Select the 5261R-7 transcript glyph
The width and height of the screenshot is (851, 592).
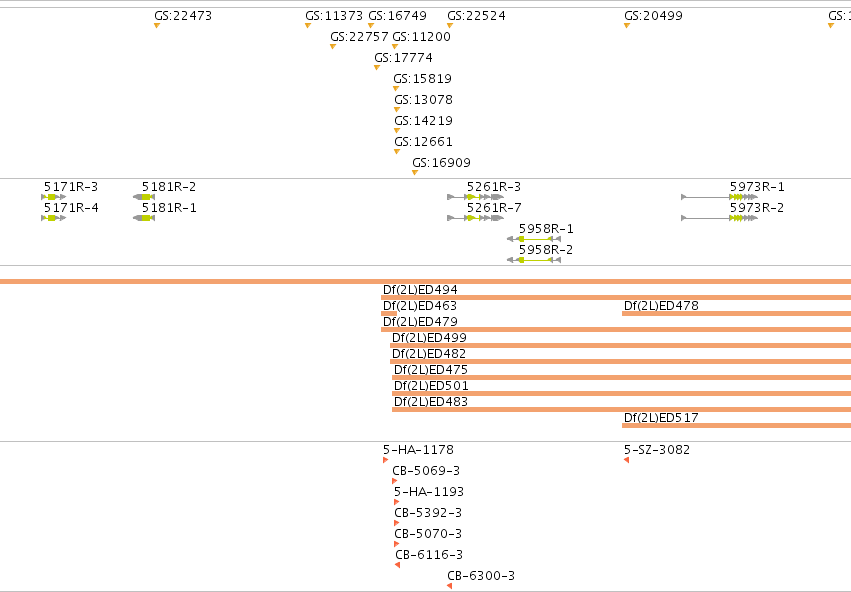pyautogui.click(x=475, y=218)
